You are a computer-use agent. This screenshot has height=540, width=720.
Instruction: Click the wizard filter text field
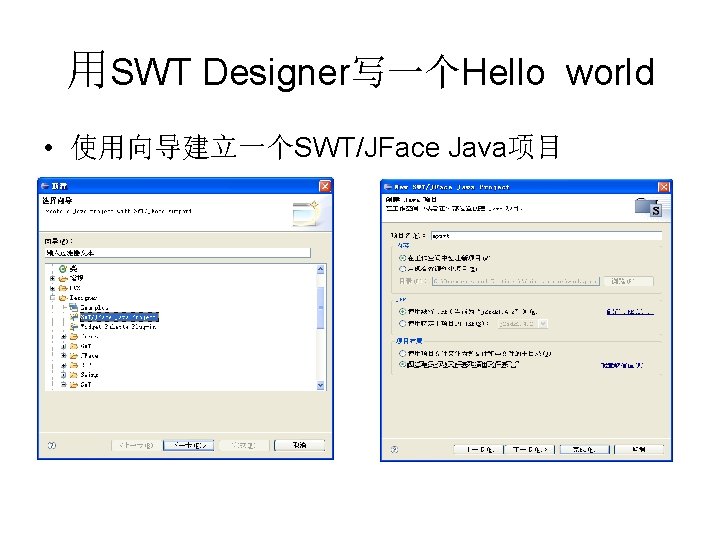[178, 253]
